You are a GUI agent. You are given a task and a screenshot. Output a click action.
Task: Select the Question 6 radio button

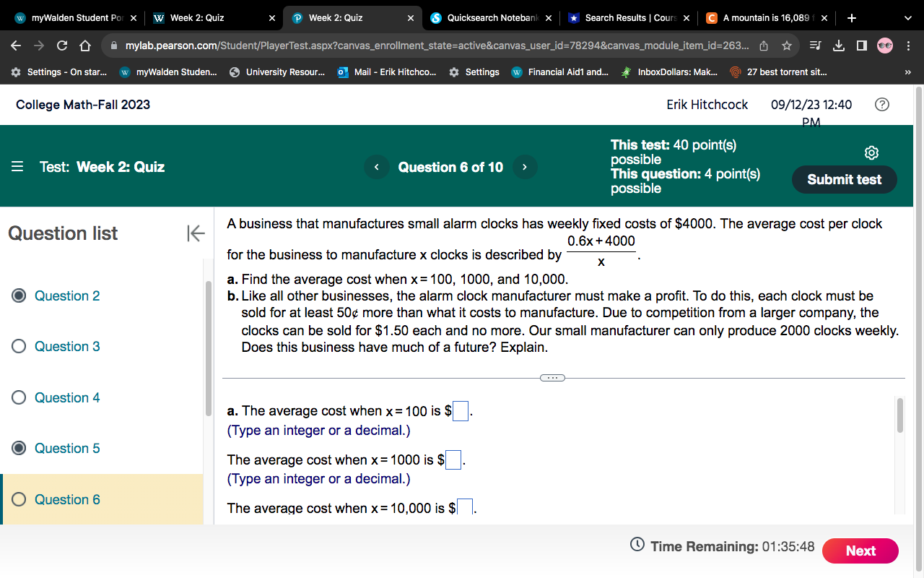point(20,499)
